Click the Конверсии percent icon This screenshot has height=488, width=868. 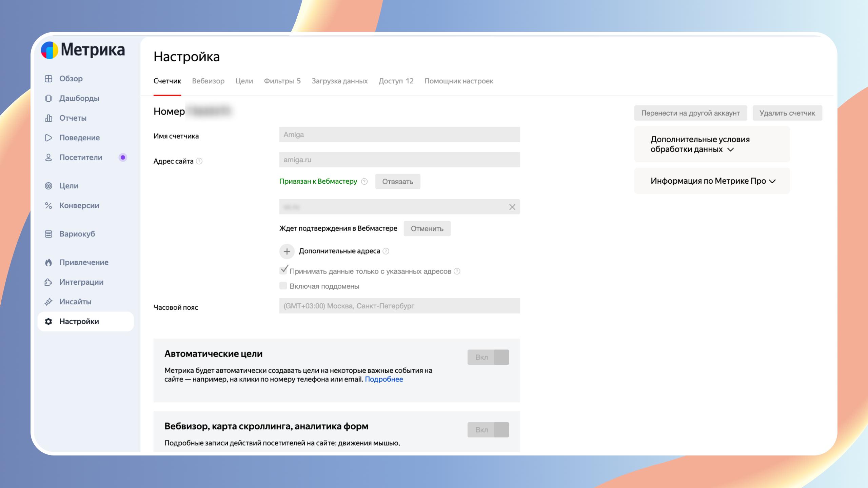pyautogui.click(x=48, y=205)
